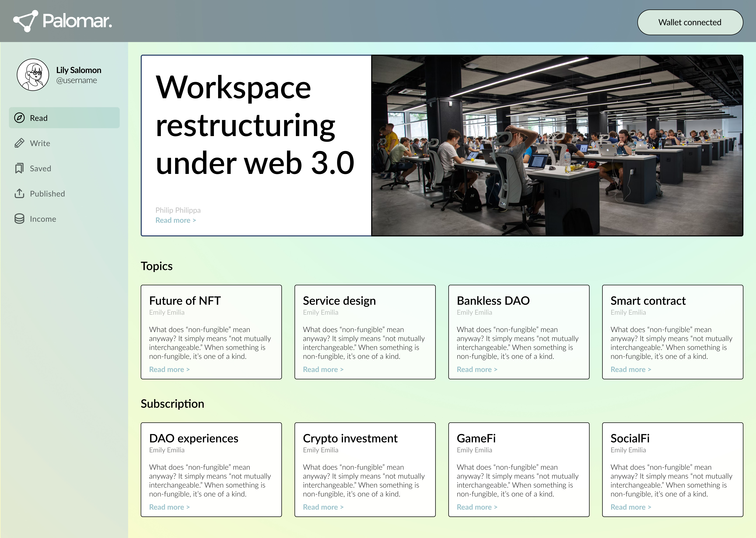Click the Saved bookmark icon

[x=20, y=168]
